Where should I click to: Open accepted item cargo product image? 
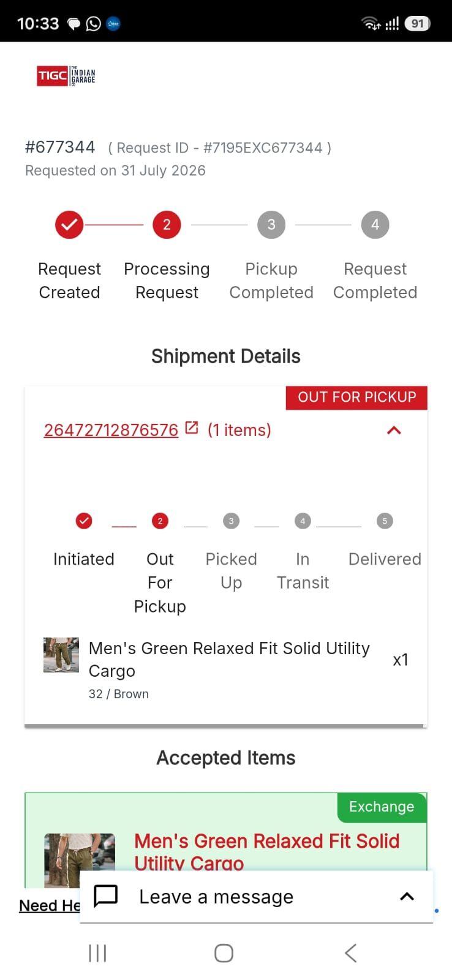tap(80, 860)
